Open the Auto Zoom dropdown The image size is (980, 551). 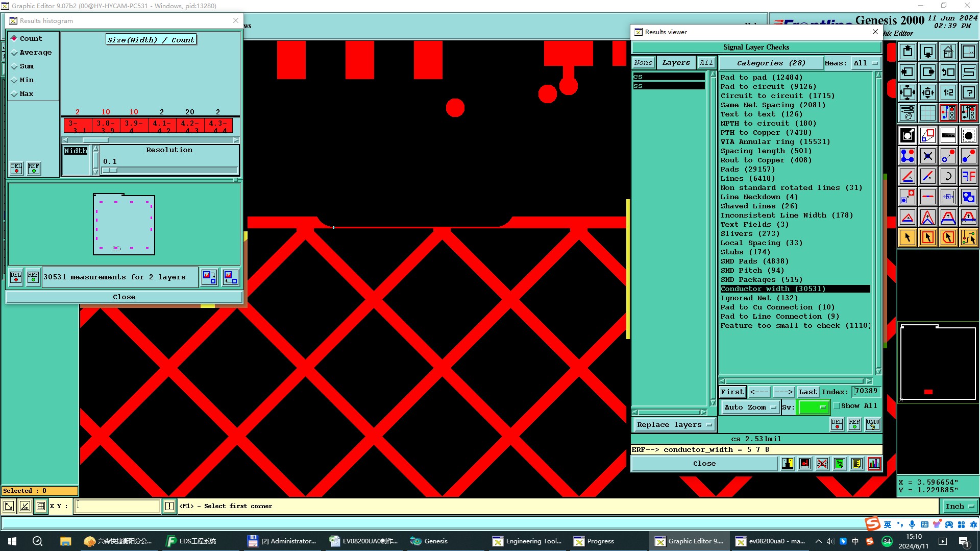click(x=750, y=408)
